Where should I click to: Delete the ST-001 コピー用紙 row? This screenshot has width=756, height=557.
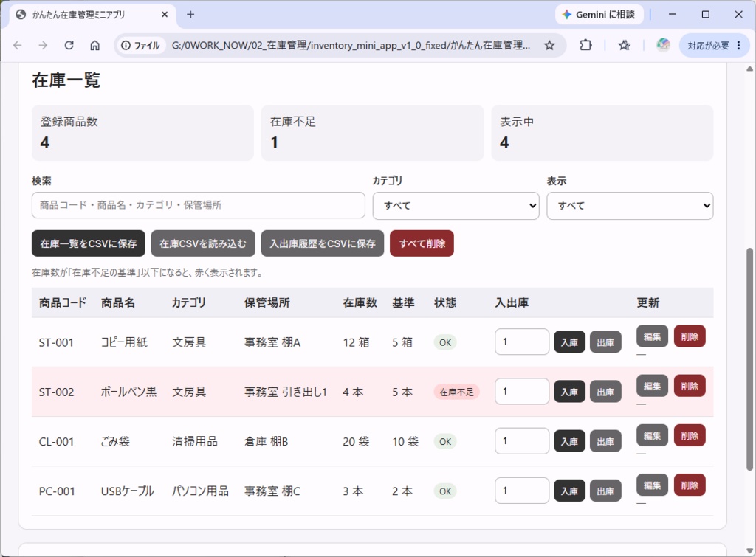point(690,336)
